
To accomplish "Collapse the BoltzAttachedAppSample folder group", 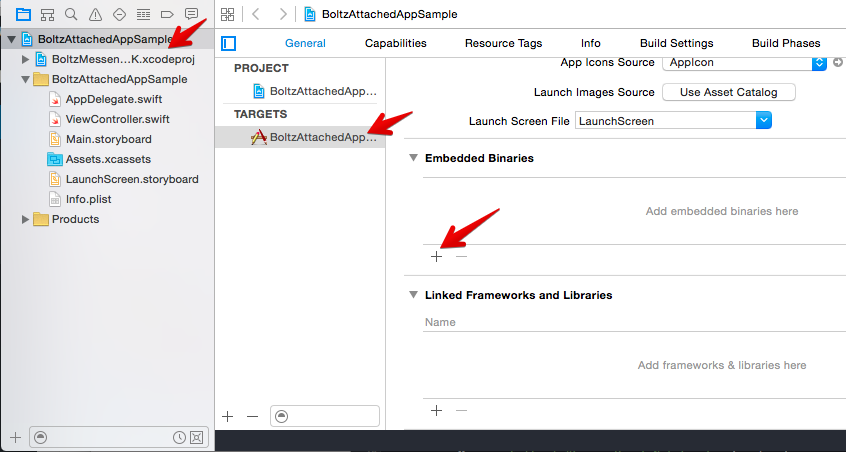I will 25,79.
